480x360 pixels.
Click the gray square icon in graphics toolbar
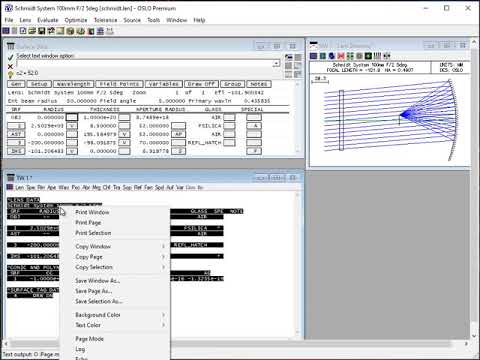(359, 56)
